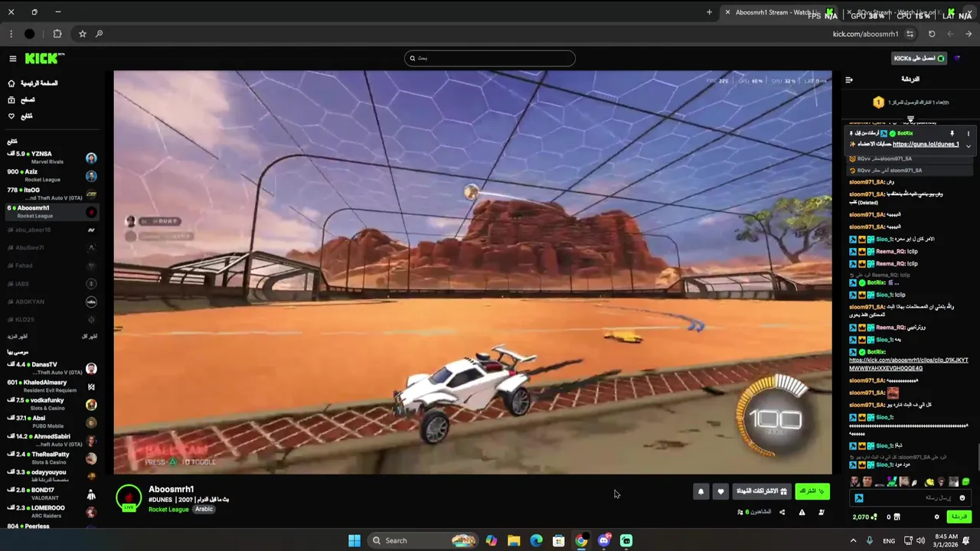Open TheRealPatty channel in sidebar

pos(52,458)
